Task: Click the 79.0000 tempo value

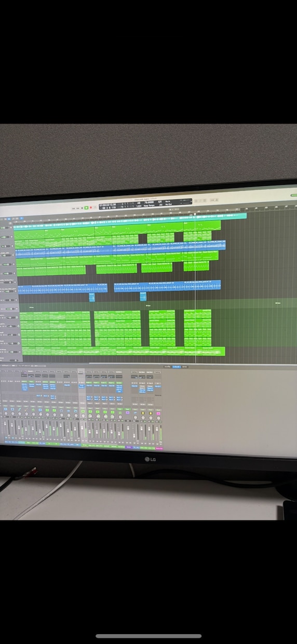Action: pos(148,203)
